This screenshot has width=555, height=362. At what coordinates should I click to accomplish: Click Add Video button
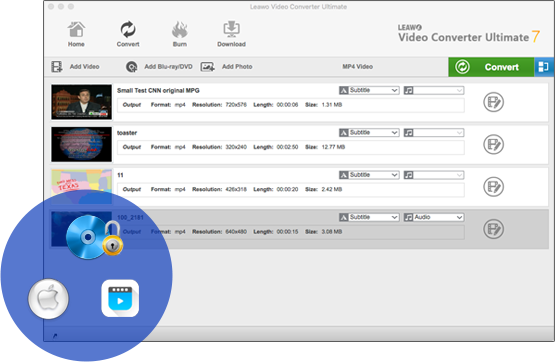click(75, 67)
